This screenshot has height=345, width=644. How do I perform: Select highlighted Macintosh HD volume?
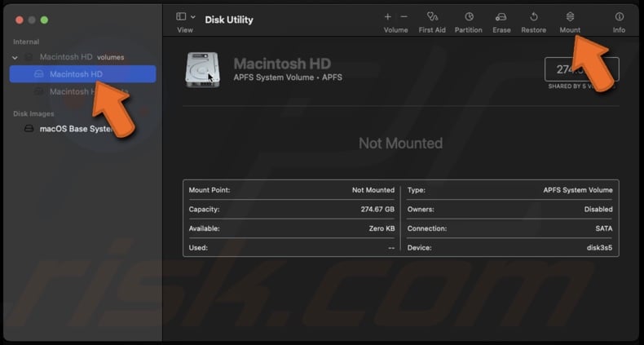point(82,74)
